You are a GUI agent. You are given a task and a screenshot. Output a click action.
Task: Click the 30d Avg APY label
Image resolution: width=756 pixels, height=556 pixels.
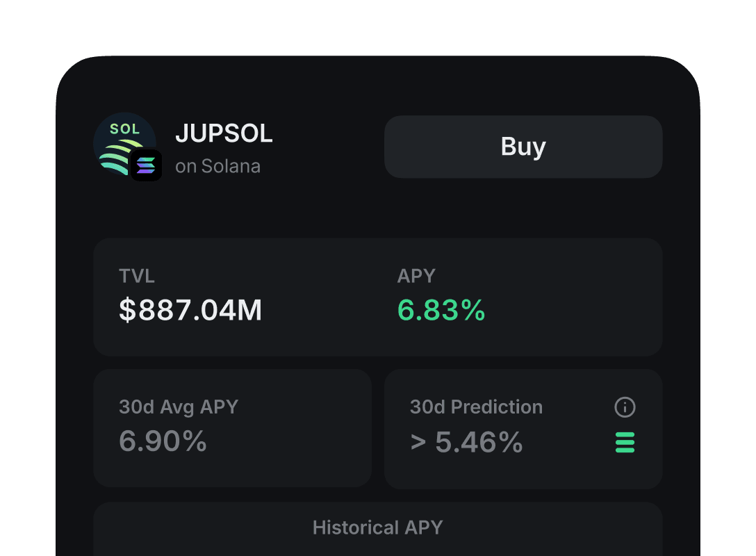click(x=179, y=407)
